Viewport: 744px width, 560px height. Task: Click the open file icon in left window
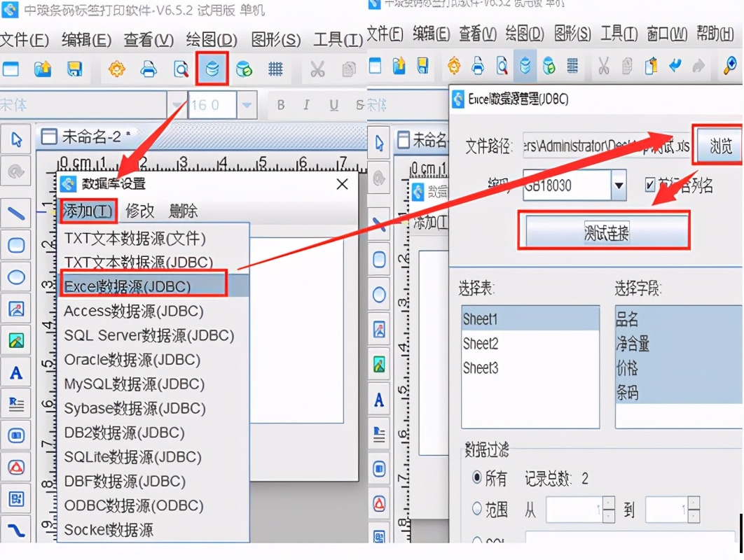click(43, 69)
